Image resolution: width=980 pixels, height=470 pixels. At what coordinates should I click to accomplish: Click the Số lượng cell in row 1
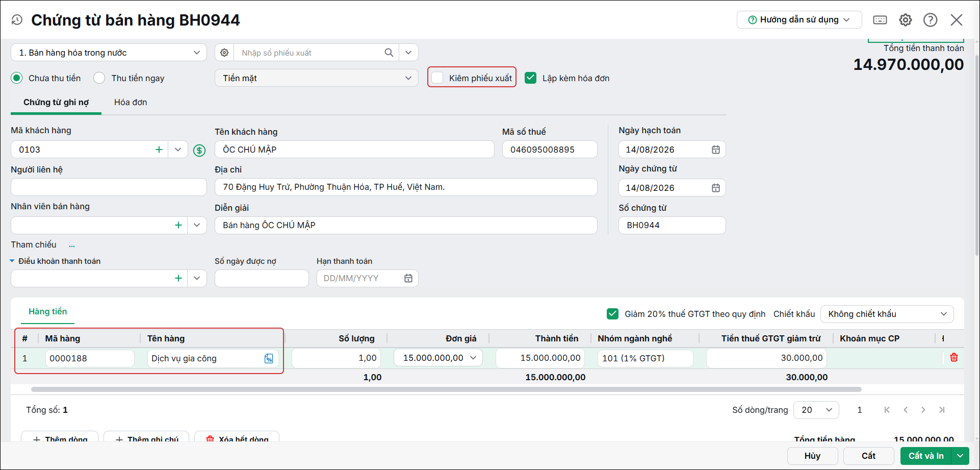pos(336,358)
